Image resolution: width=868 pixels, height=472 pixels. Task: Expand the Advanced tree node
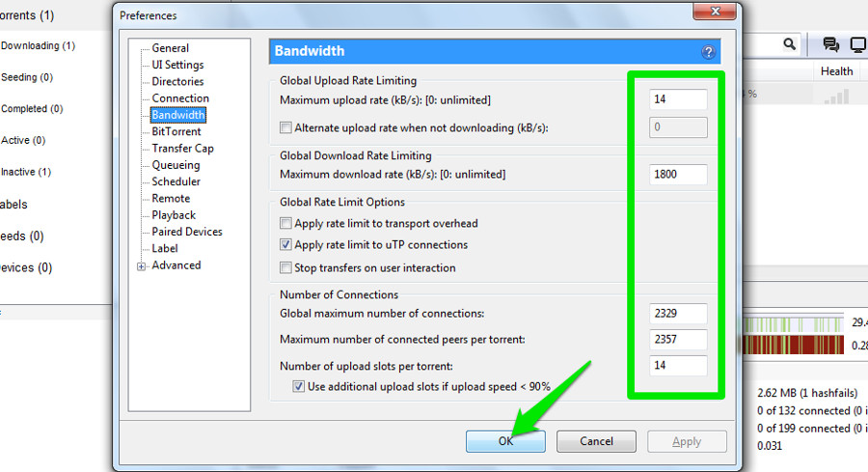pos(142,266)
